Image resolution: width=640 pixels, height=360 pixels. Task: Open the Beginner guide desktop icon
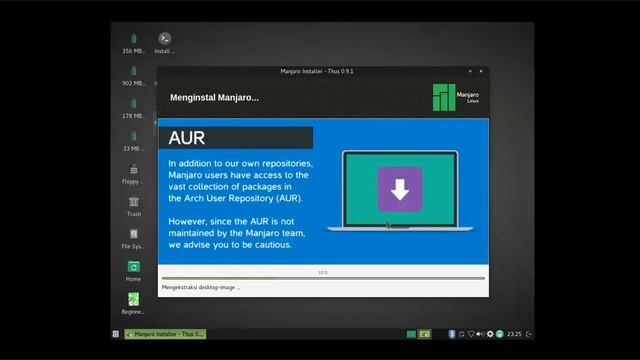click(133, 304)
